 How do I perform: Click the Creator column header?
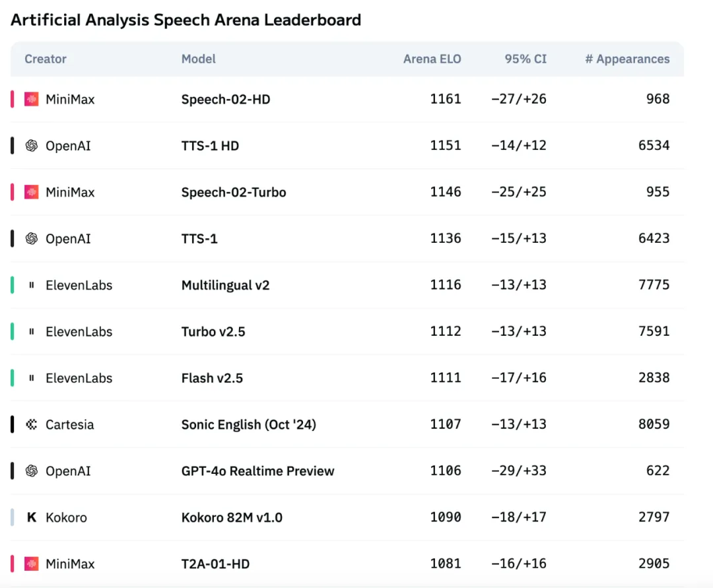click(x=46, y=59)
